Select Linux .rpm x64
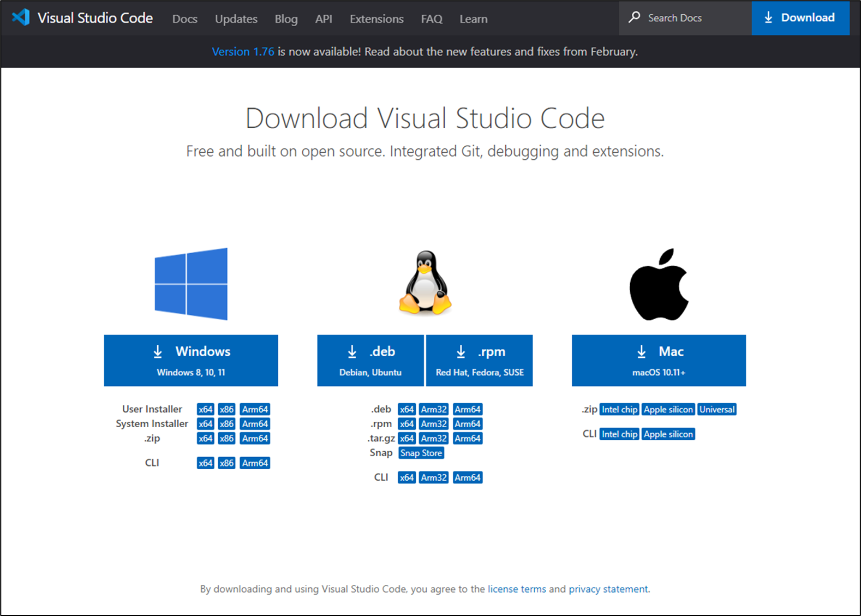This screenshot has height=616, width=861. [x=407, y=424]
